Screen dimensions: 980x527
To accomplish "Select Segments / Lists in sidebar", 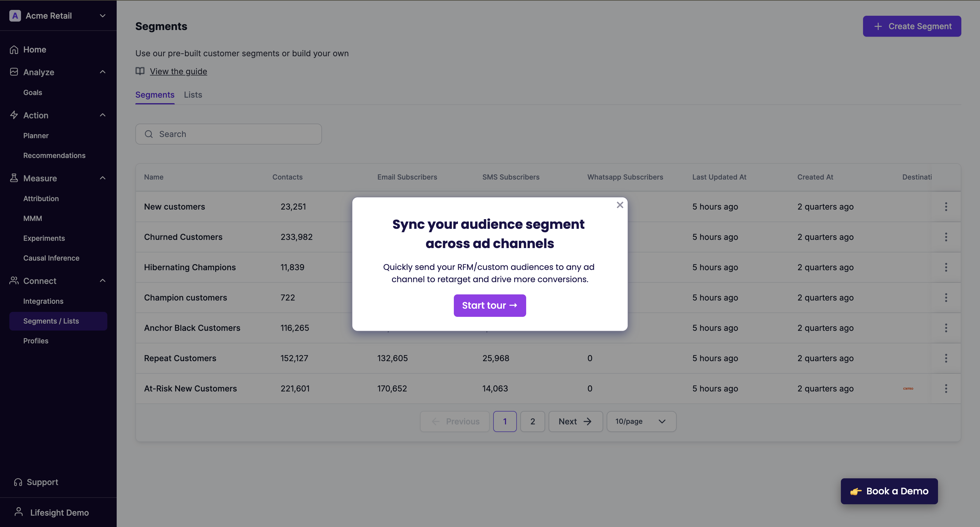I will pyautogui.click(x=51, y=321).
